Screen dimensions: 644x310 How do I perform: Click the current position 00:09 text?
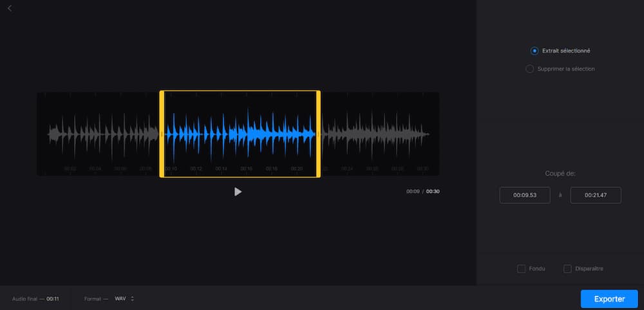point(413,192)
